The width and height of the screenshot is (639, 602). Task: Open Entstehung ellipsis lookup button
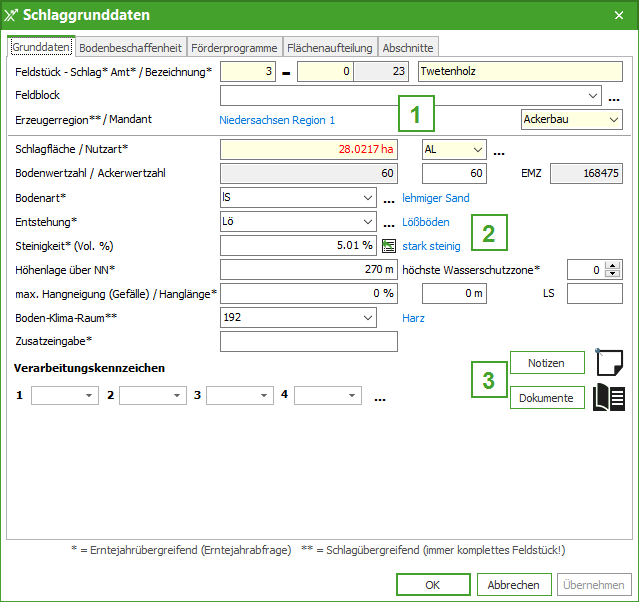pyautogui.click(x=388, y=222)
